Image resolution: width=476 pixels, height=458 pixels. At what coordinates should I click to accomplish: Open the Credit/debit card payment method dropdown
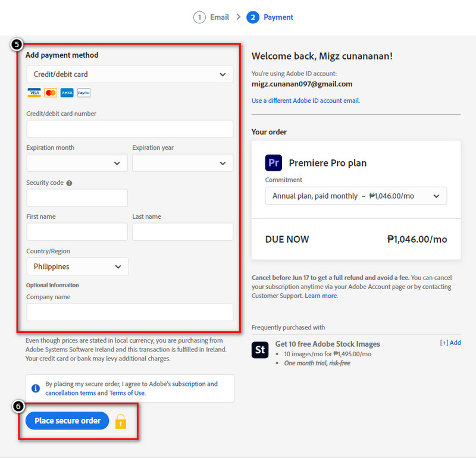click(130, 74)
